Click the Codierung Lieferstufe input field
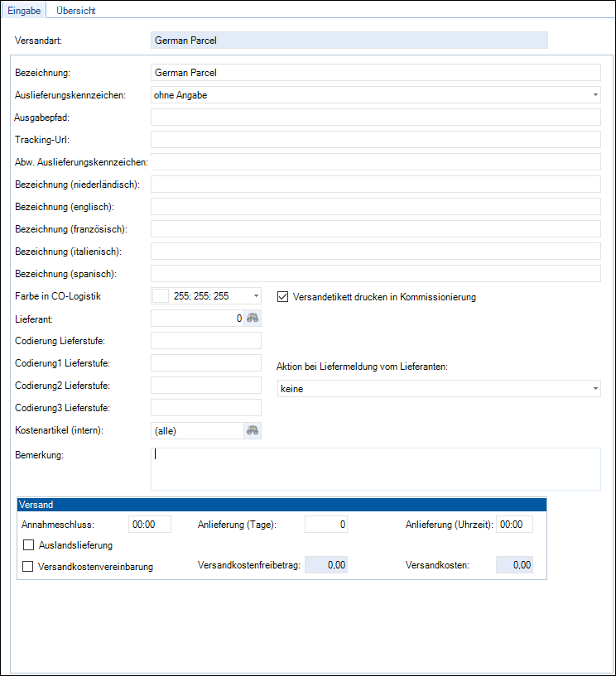Screen dimensions: 616x676 click(x=206, y=340)
